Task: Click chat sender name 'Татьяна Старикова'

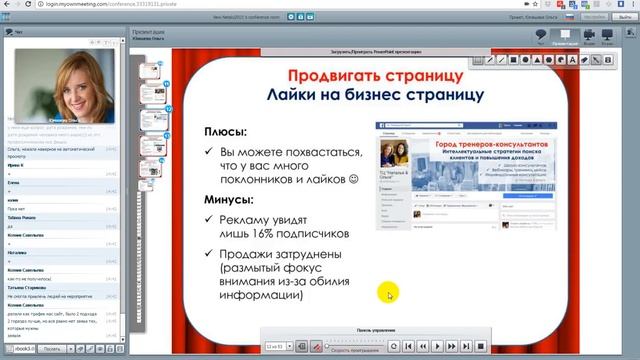Action: pyautogui.click(x=27, y=288)
